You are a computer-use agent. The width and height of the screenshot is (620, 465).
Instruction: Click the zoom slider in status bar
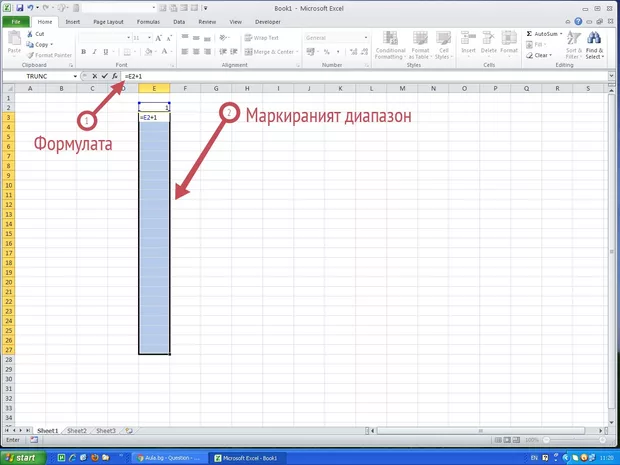click(x=575, y=440)
